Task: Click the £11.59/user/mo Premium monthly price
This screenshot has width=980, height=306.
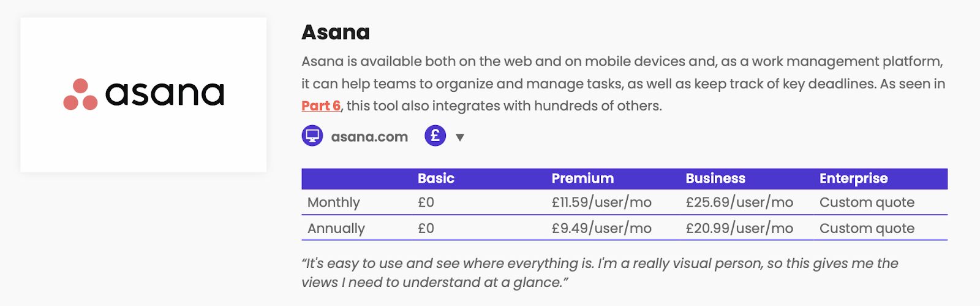Action: (601, 202)
